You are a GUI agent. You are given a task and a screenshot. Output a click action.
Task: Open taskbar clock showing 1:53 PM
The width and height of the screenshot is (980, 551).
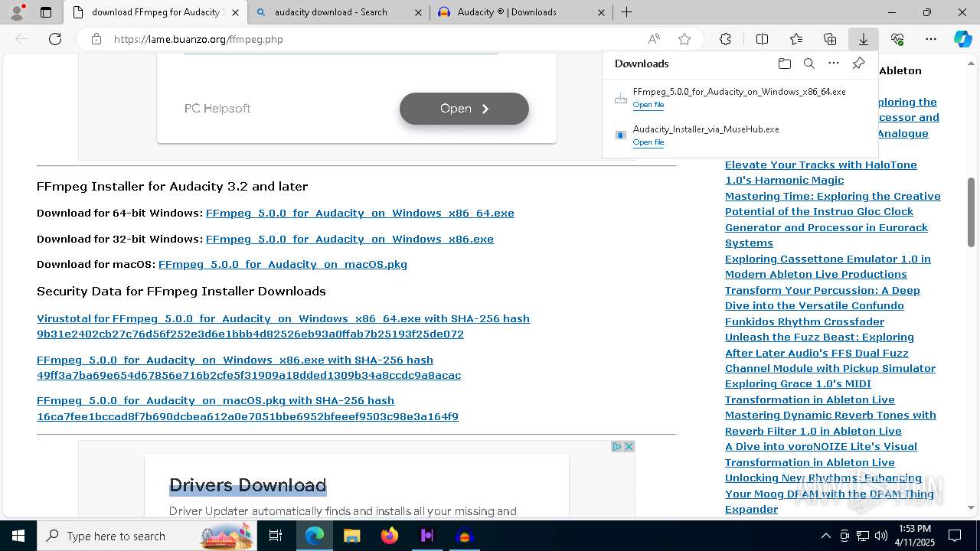(x=915, y=536)
